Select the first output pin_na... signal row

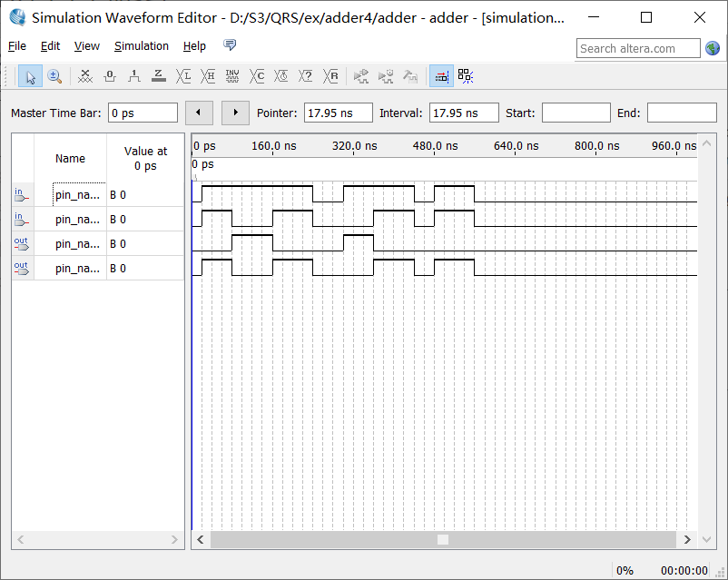click(98, 244)
